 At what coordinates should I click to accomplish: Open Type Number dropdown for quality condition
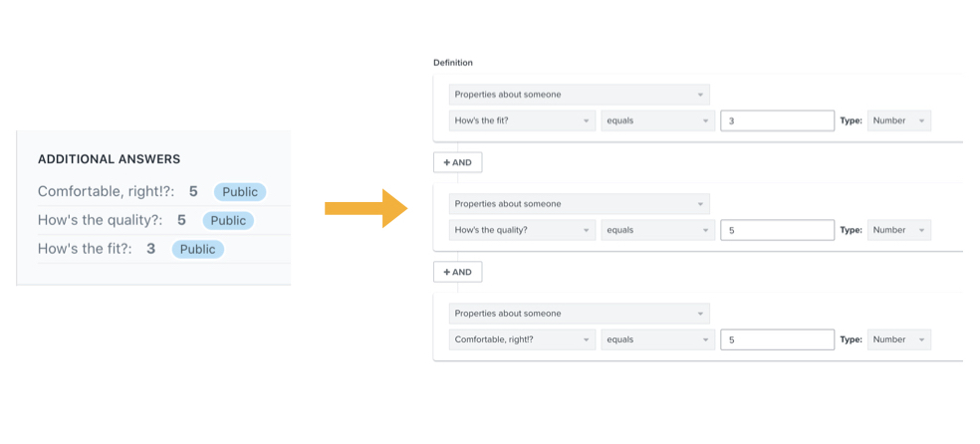898,230
